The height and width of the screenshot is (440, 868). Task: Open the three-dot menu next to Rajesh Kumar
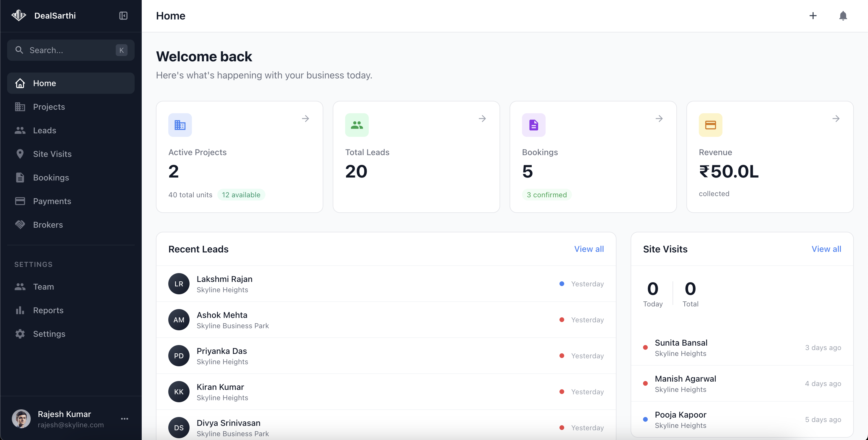click(x=124, y=419)
